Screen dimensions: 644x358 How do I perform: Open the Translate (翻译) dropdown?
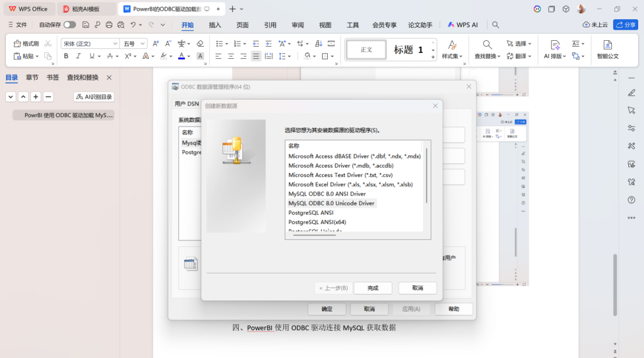[x=519, y=56]
